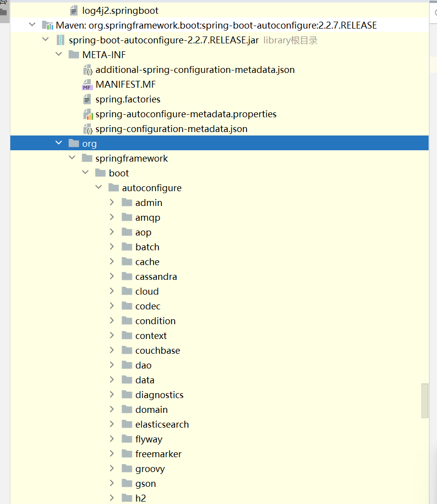Screen dimensions: 437x504
Task: Click the spring-boot-autoconfigure jar archive icon
Action: (x=61, y=40)
